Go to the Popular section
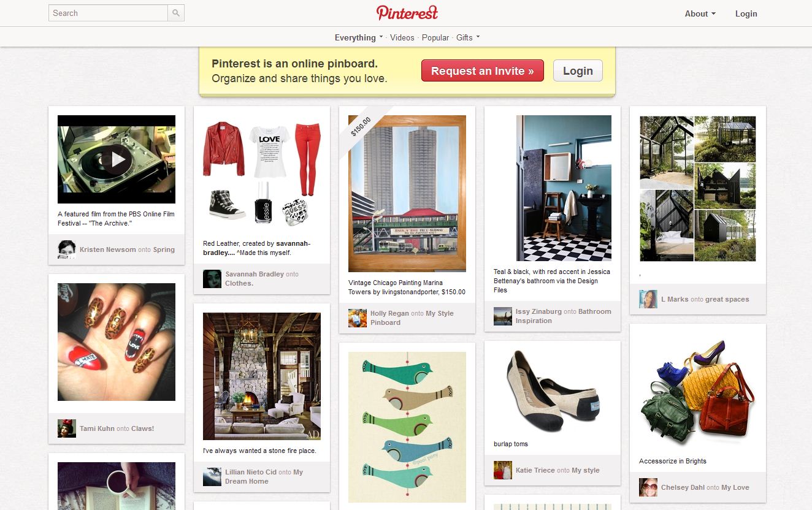This screenshot has height=510, width=812. 435,37
